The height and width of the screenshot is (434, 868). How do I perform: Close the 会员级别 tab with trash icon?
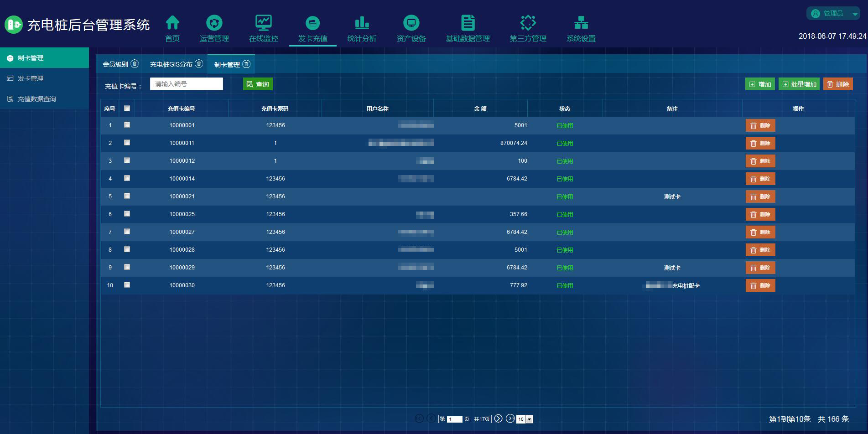135,64
